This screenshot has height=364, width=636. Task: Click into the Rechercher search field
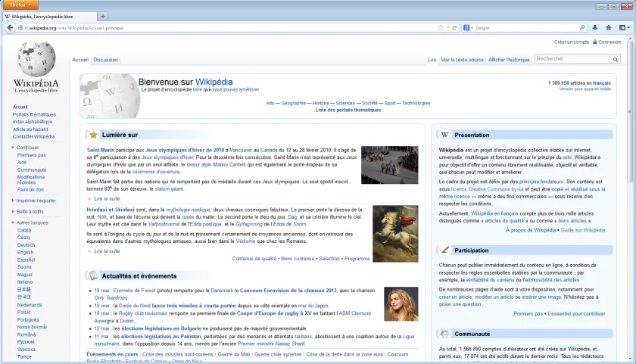pos(572,59)
